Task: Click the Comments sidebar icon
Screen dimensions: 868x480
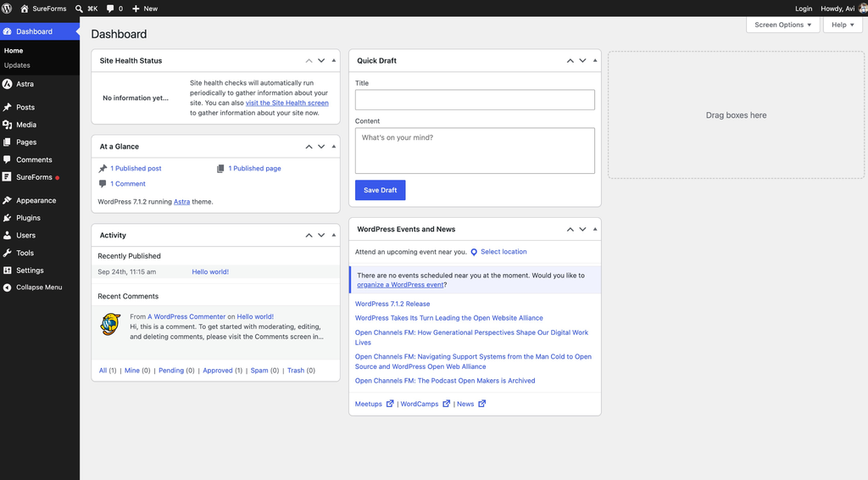Action: click(7, 159)
